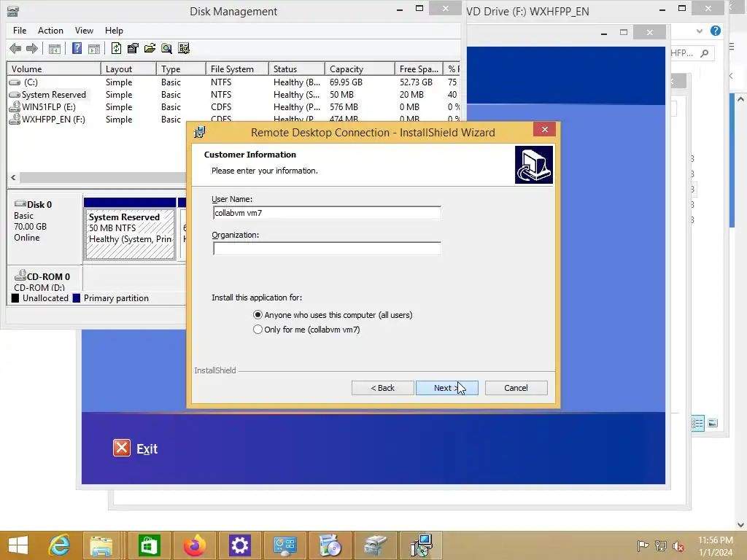Sort by the Capacity column header
Screen dimensions: 747x560
(x=360, y=69)
